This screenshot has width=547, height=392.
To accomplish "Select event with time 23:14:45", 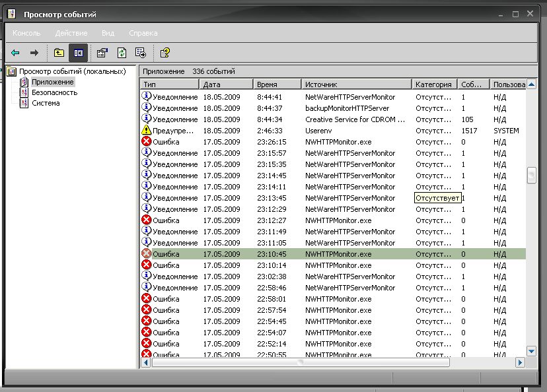I will 333,176.
